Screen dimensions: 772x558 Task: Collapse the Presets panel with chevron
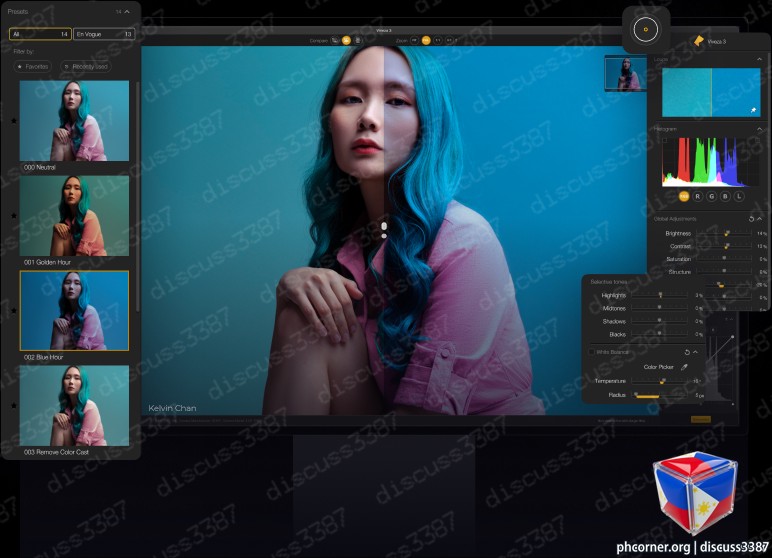(x=128, y=12)
